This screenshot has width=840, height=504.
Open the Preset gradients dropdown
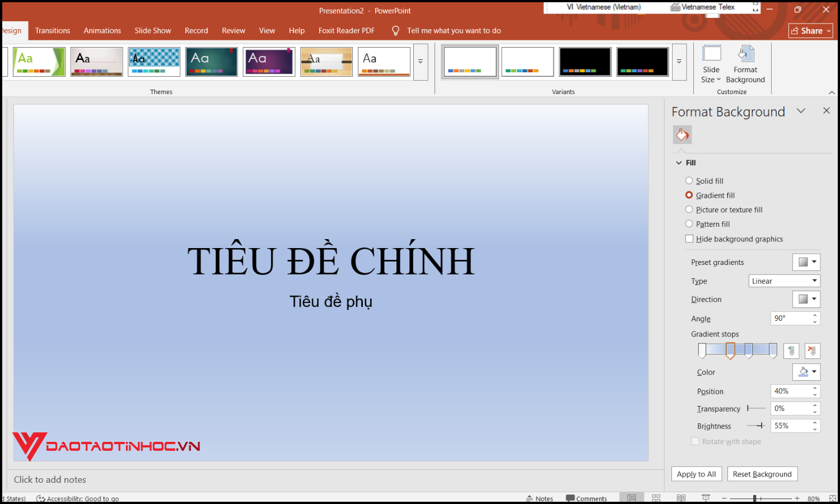806,262
